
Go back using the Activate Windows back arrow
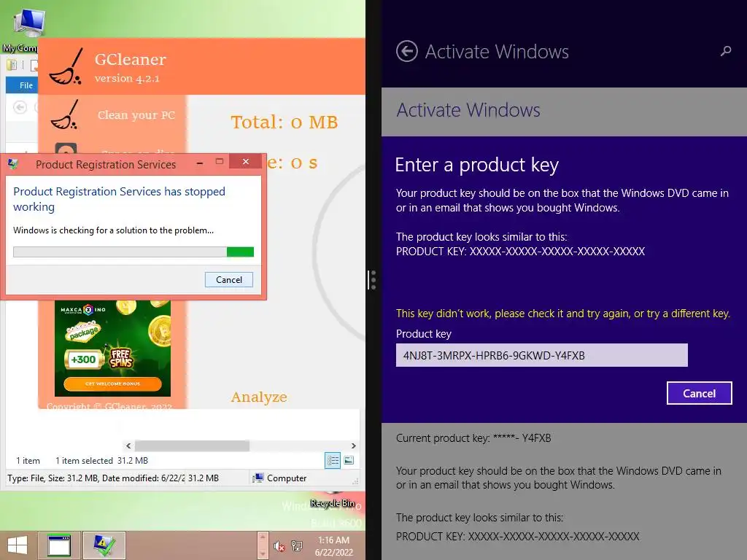click(407, 52)
